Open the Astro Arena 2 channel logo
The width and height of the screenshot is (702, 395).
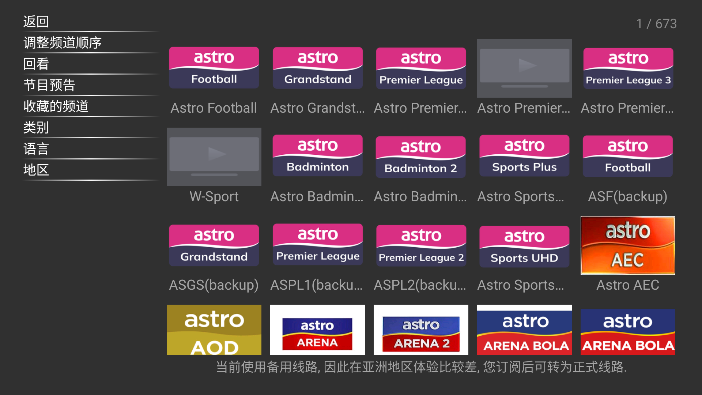click(421, 330)
